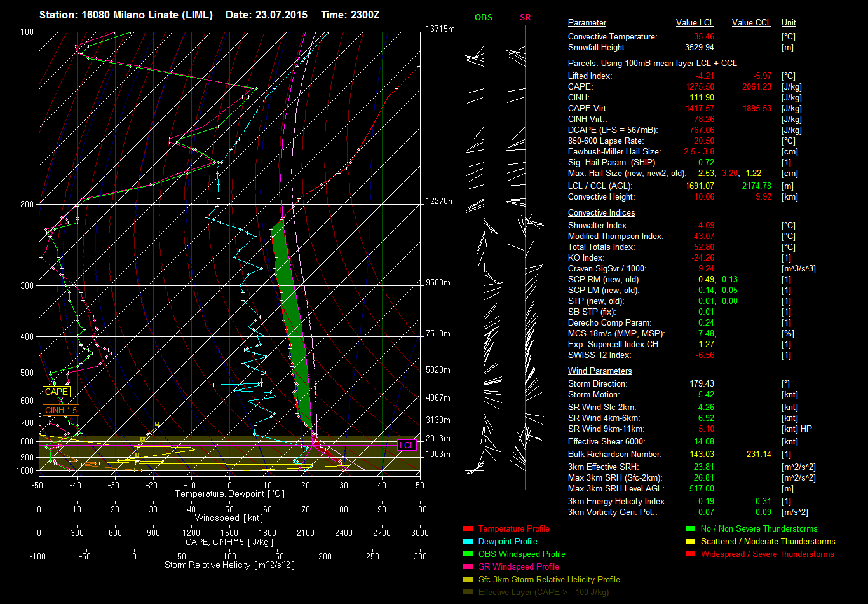Viewport: 868px width, 604px height.
Task: Click the Convective Indices section heading
Action: [x=601, y=213]
